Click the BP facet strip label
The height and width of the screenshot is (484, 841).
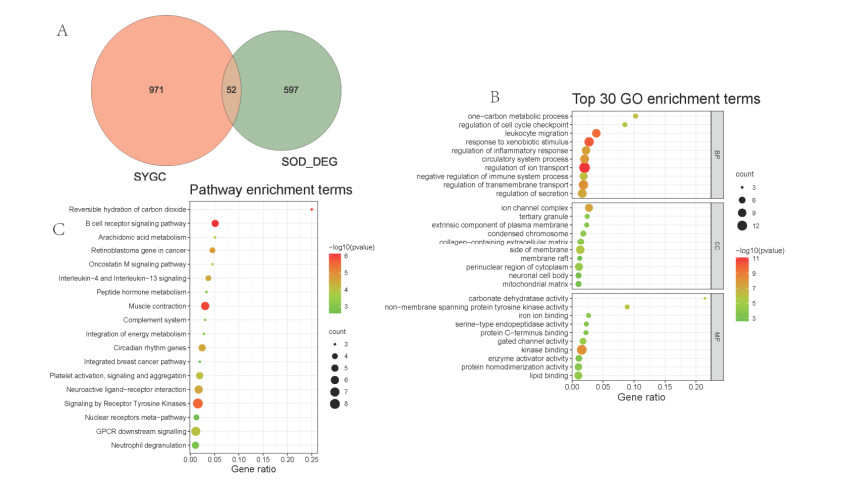[x=716, y=155]
